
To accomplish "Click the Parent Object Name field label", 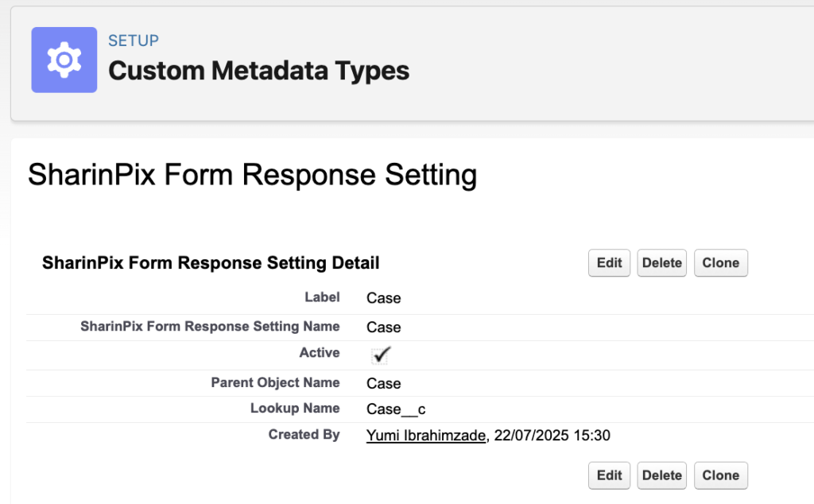I will click(275, 382).
